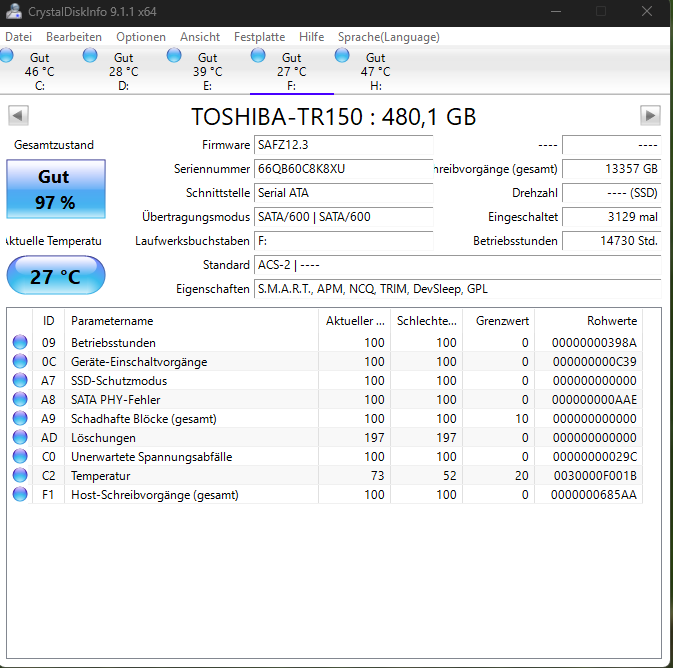The image size is (673, 668).
Task: Open the Bearbeiten menu
Action: (x=74, y=37)
